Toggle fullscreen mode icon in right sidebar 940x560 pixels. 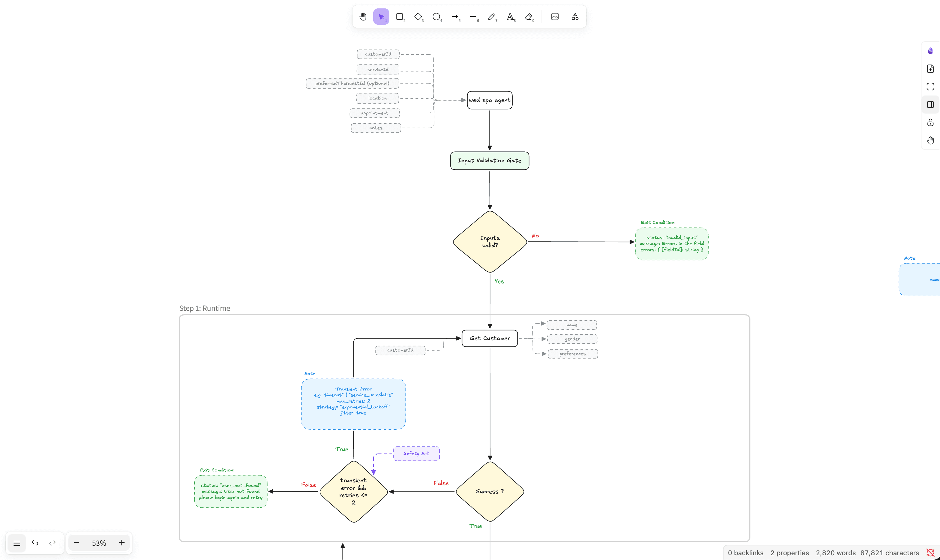930,87
